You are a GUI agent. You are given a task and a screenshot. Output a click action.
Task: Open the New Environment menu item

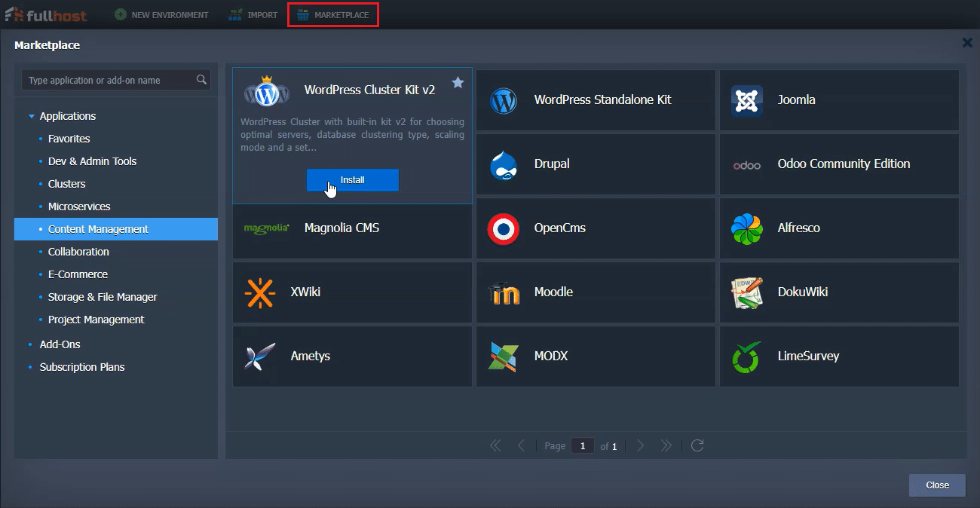click(161, 15)
